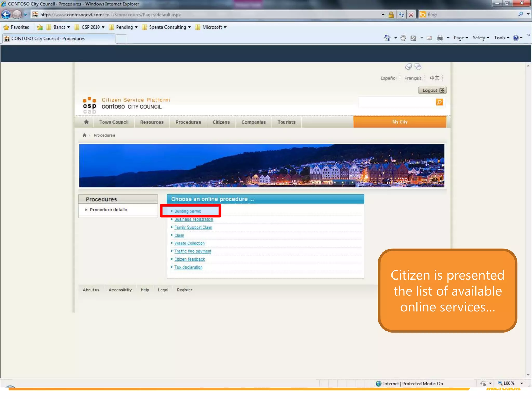Open the Citizen feedback link
This screenshot has height=399, width=532.
[x=189, y=259]
